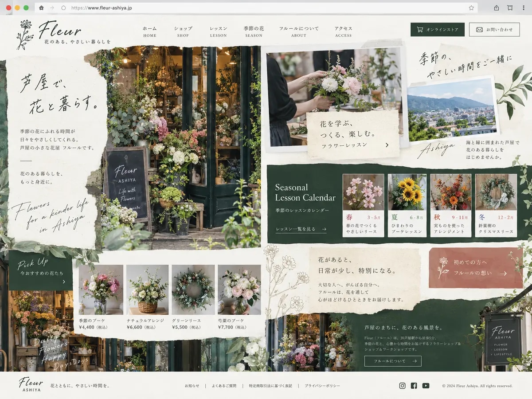Click the arrow after レッスン一覧を見る

click(324, 229)
